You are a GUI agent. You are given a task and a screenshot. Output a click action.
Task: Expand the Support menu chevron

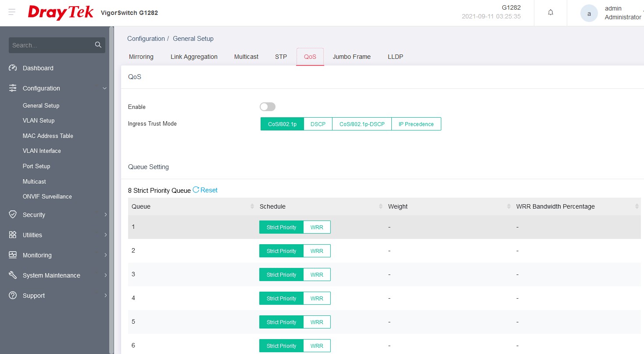[x=105, y=296]
